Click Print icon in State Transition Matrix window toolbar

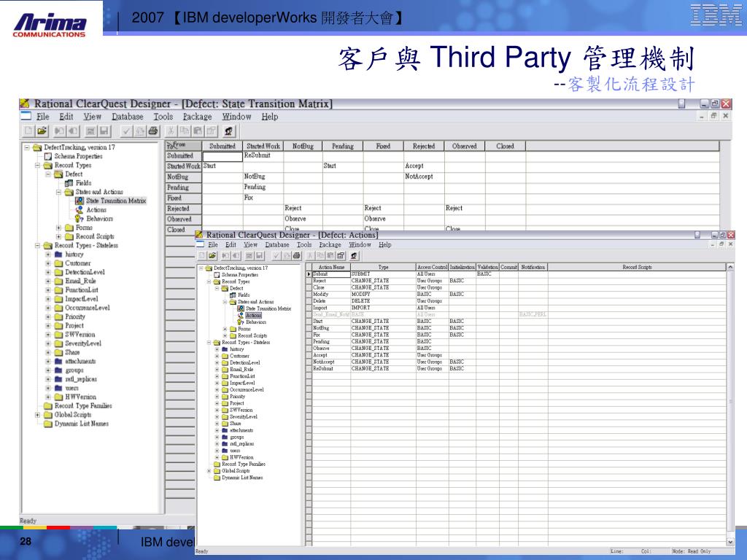153,131
